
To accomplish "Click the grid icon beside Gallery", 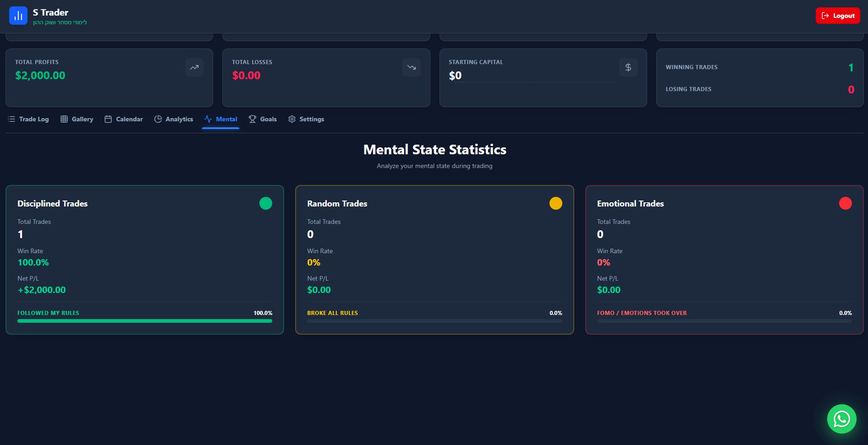I will click(64, 119).
